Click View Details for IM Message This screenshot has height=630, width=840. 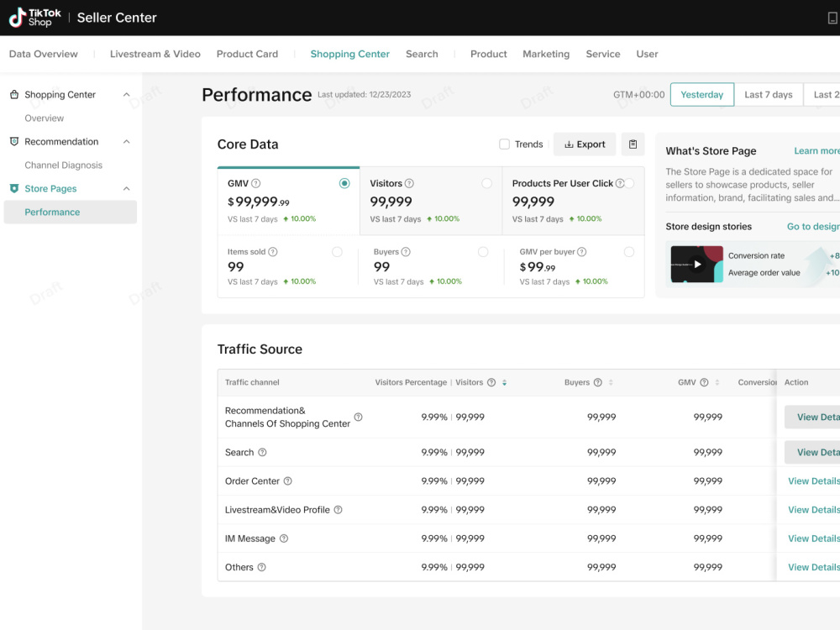814,538
